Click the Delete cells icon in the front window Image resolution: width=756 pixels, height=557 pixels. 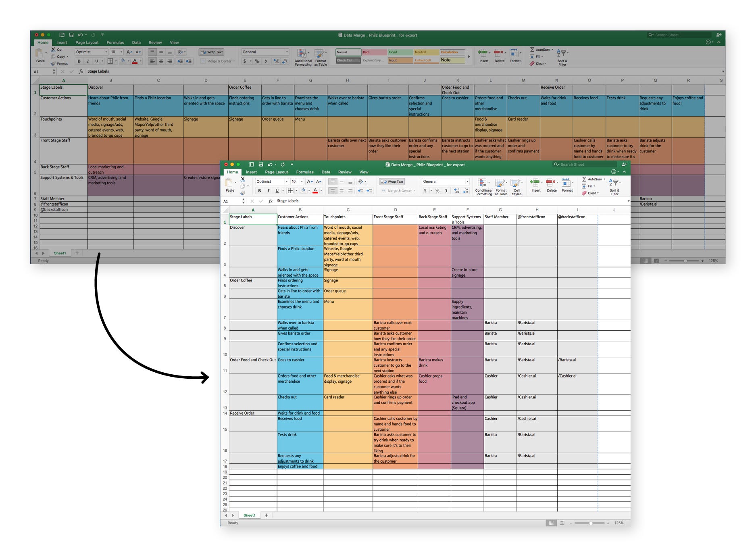551,183
